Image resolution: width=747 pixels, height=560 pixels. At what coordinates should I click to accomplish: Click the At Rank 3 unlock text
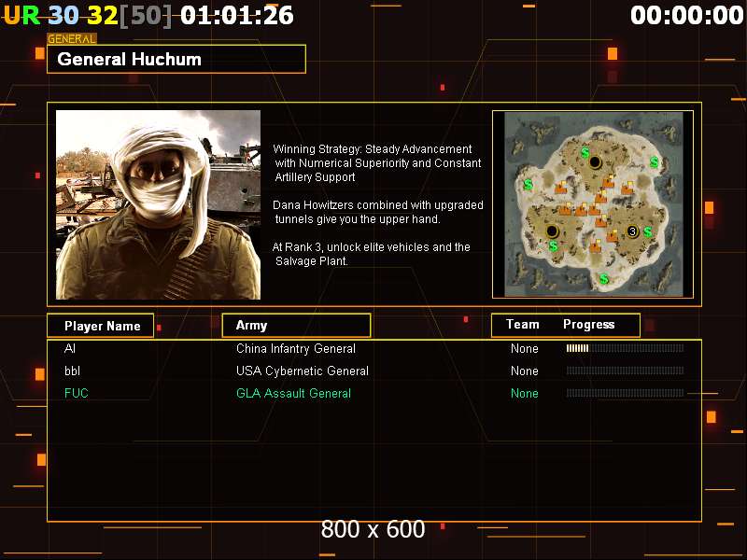coord(371,254)
